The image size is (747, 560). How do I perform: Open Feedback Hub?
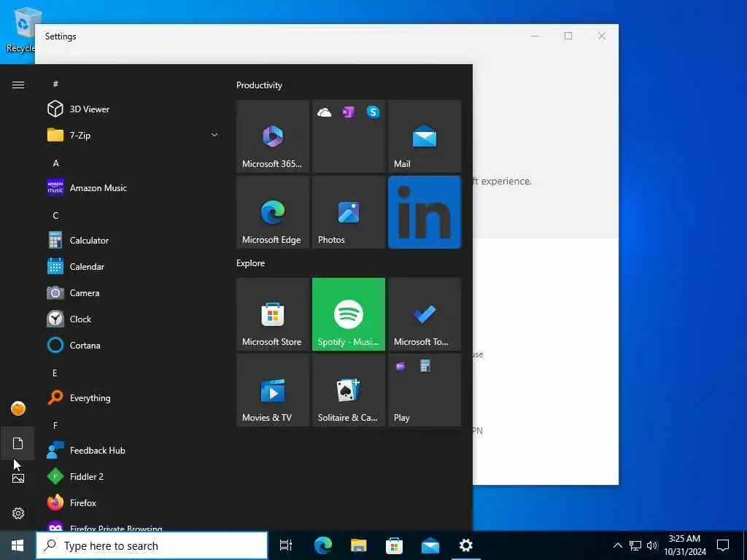tap(133, 450)
